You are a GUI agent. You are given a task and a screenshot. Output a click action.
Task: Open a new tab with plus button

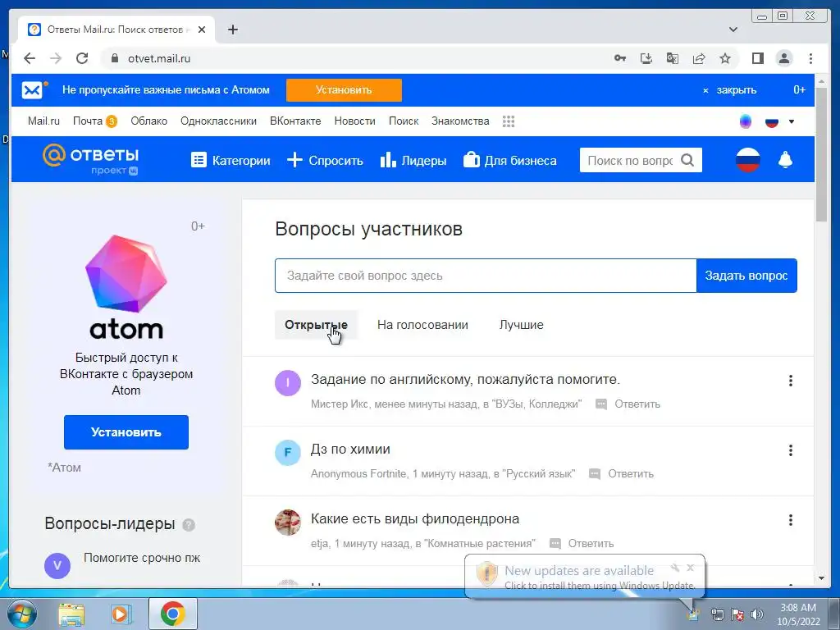[x=232, y=30]
